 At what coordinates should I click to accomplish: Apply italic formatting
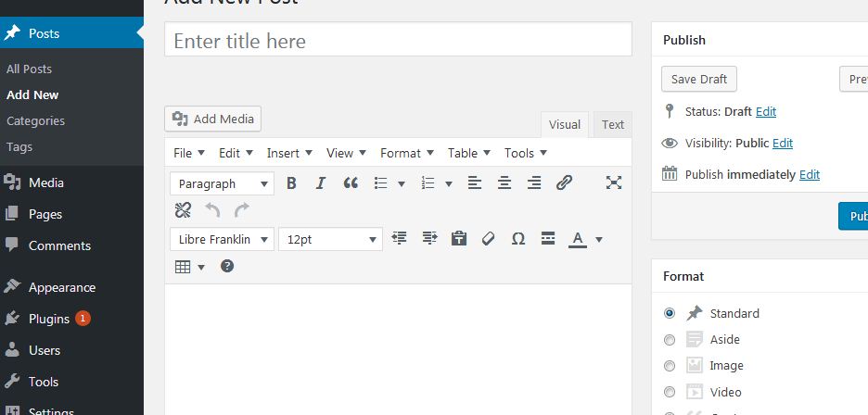[321, 183]
